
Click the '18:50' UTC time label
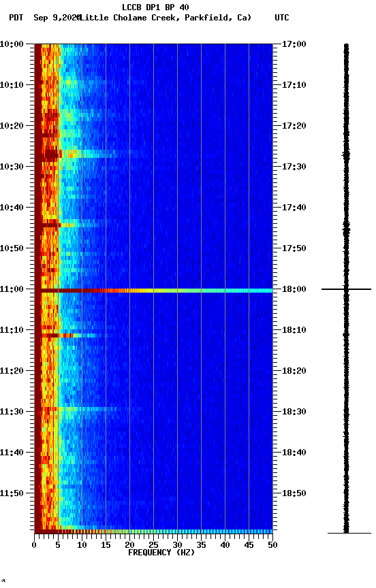[x=294, y=494]
